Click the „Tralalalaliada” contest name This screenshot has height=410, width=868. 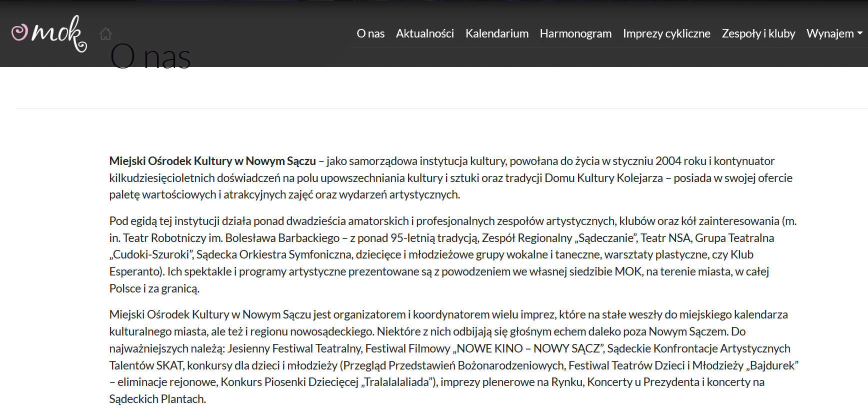pyautogui.click(x=397, y=382)
